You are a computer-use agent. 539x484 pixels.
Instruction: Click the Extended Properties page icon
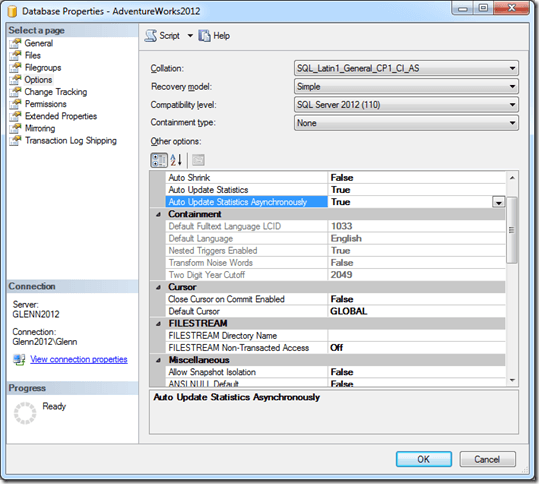click(x=15, y=116)
